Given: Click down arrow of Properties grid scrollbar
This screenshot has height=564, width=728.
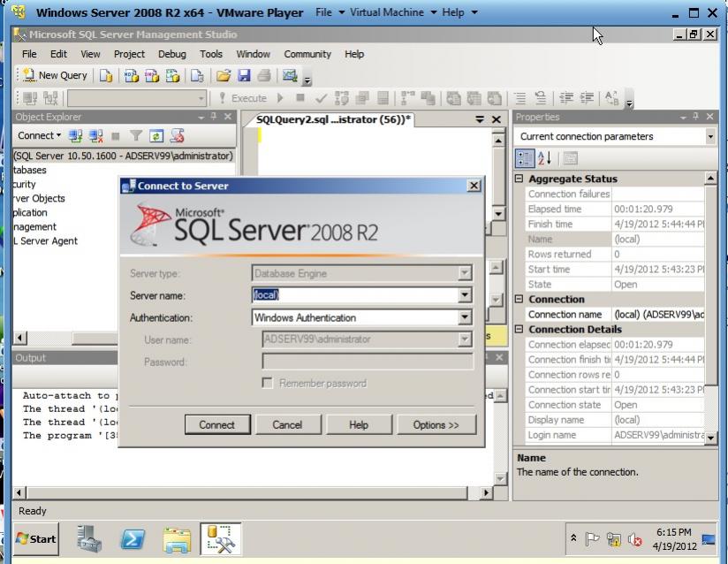Looking at the screenshot, I should [710, 438].
